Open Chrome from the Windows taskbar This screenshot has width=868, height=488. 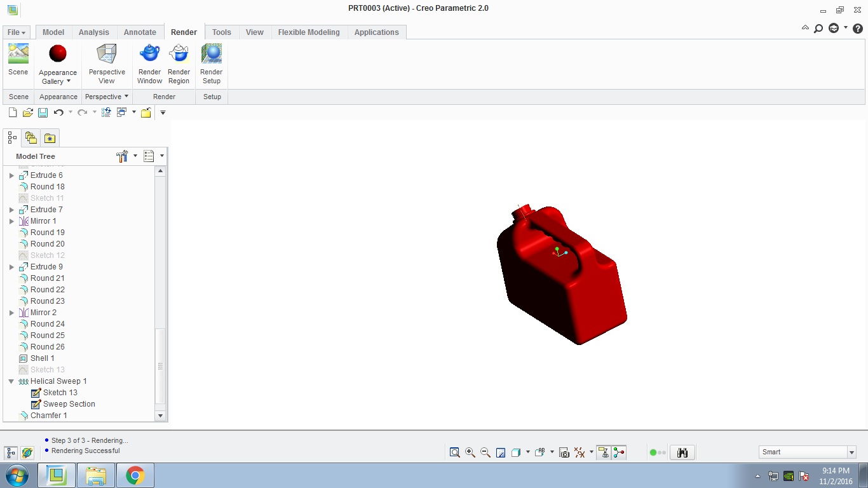click(135, 475)
